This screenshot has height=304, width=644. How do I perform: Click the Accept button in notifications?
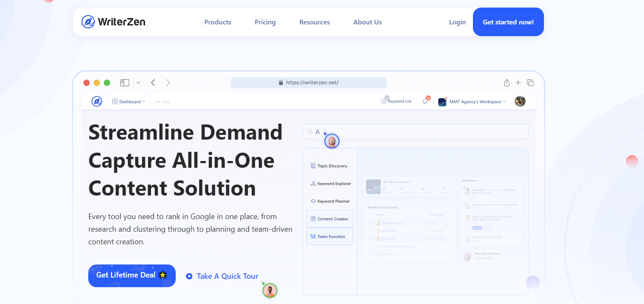477,228
